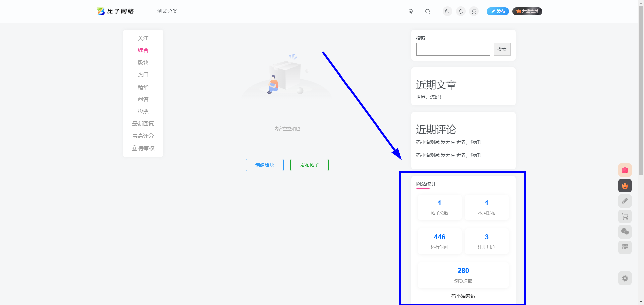The height and width of the screenshot is (305, 644).
Task: Select the pencil edit icon in the floating sidebar
Action: click(x=625, y=201)
